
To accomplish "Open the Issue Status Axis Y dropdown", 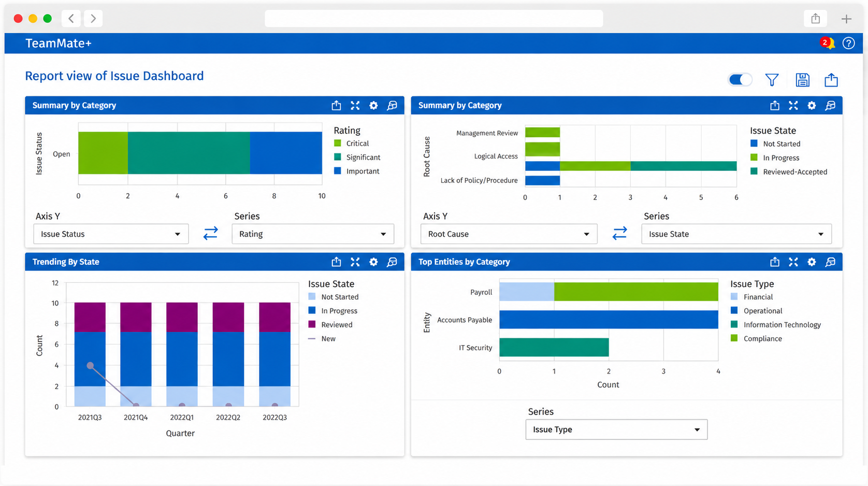I will 111,234.
